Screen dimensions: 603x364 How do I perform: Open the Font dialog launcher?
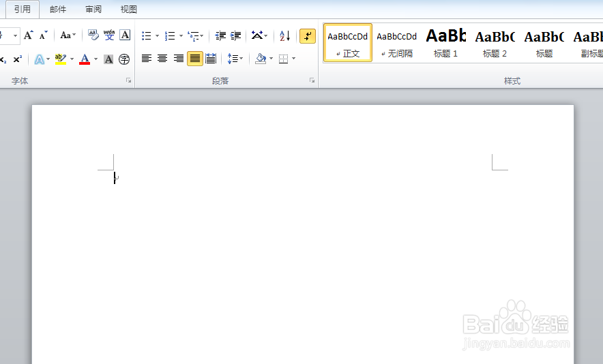(x=128, y=80)
